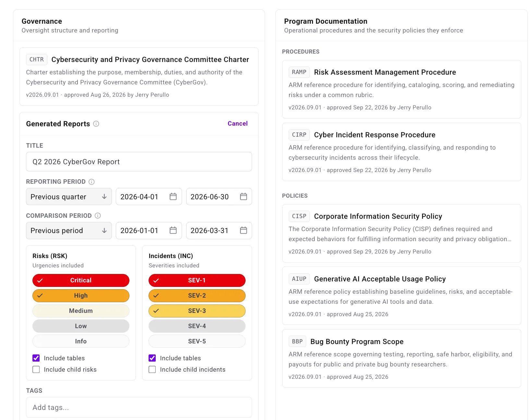This screenshot has width=532, height=420.
Task: Deselect the High urgency chip
Action: pos(81,296)
